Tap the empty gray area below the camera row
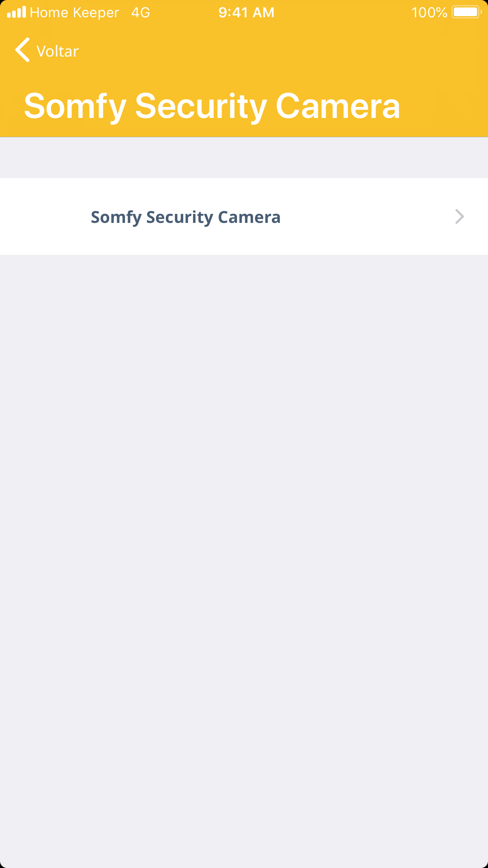 pyautogui.click(x=244, y=511)
